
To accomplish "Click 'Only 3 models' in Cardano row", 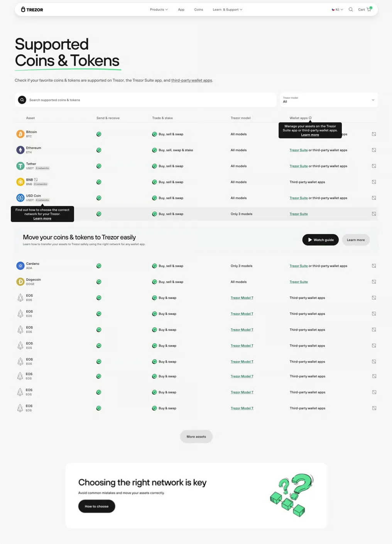I will click(x=242, y=266).
